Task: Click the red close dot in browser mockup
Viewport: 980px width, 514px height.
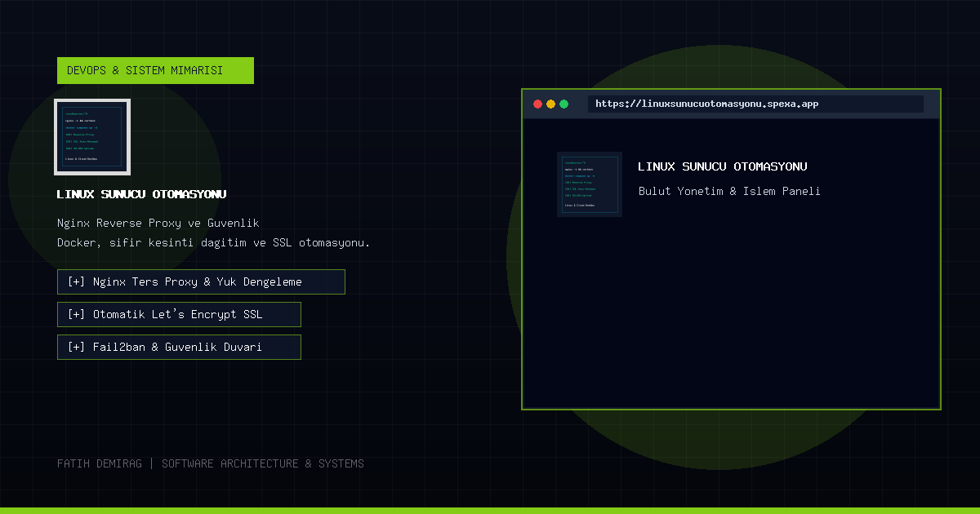Action: coord(537,104)
